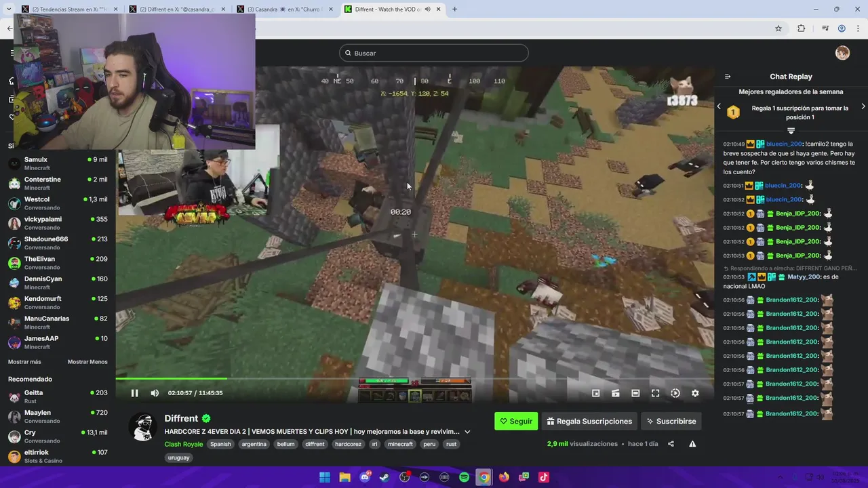Seek on the green video progress bar
The height and width of the screenshot is (488, 868).
coord(414,379)
